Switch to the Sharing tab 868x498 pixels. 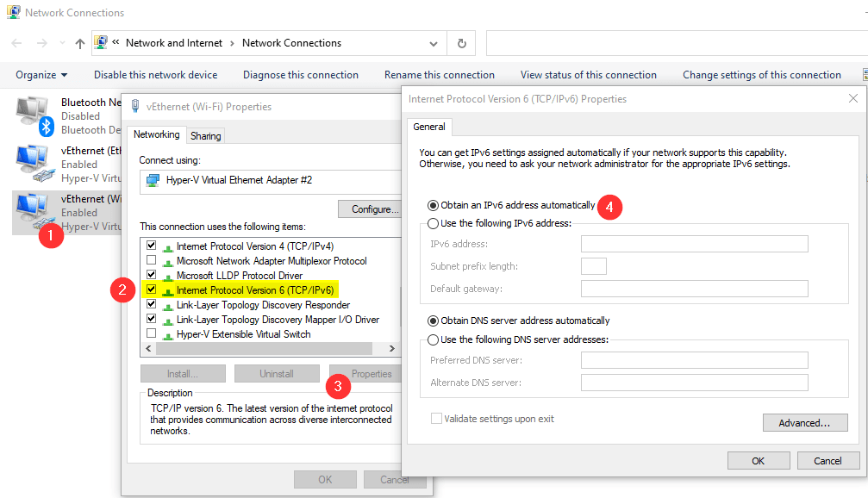coord(205,135)
